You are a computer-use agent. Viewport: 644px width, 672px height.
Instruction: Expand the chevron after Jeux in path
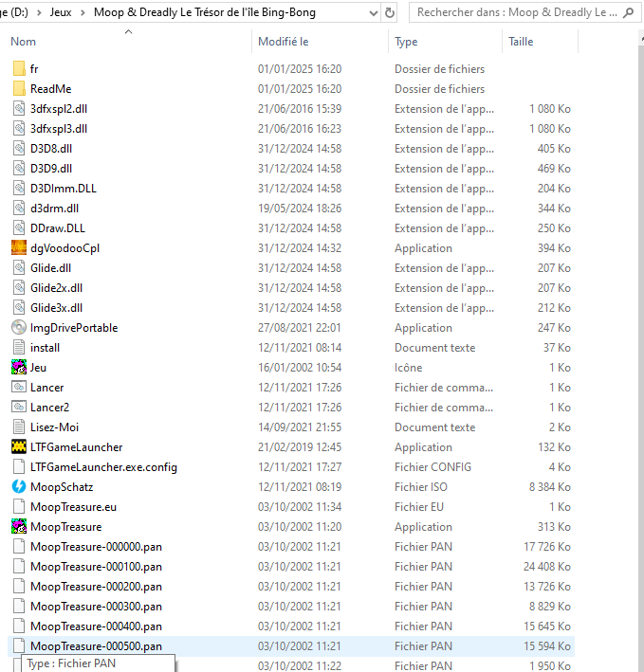[83, 13]
